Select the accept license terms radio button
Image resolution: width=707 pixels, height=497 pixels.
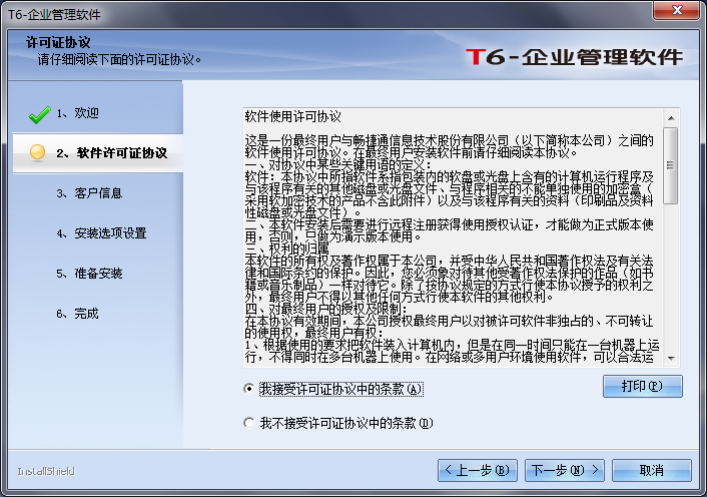pos(248,389)
